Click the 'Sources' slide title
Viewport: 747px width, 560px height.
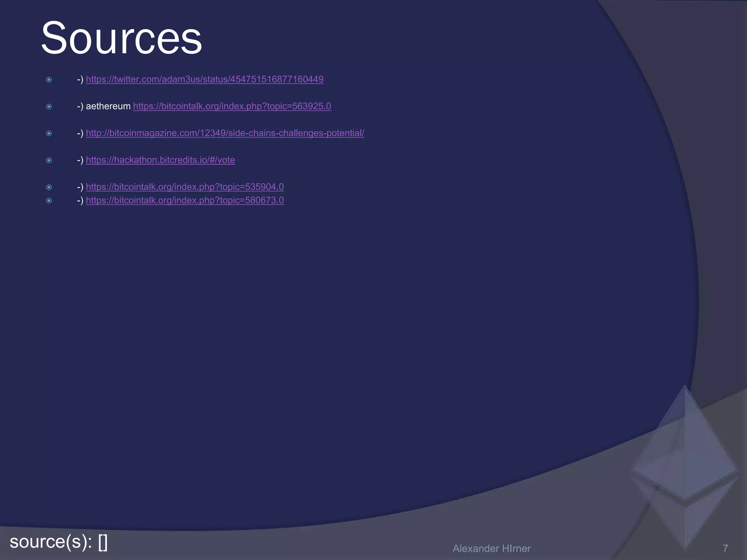[121, 38]
